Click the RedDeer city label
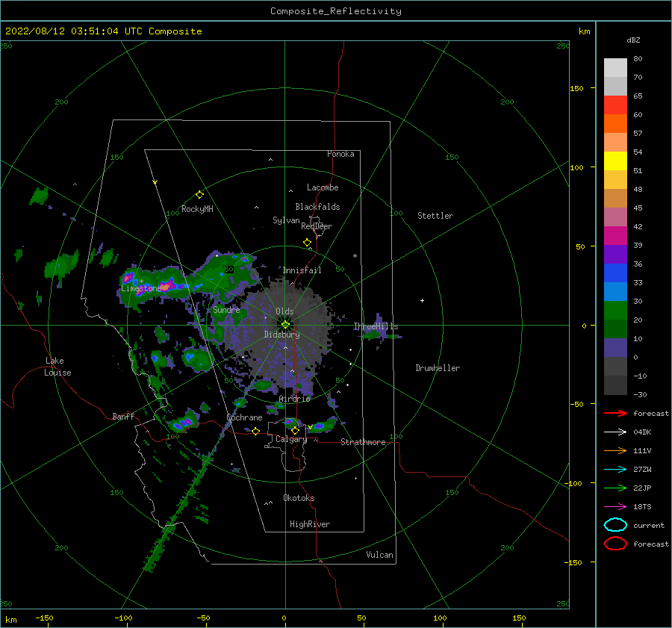 pyautogui.click(x=317, y=226)
